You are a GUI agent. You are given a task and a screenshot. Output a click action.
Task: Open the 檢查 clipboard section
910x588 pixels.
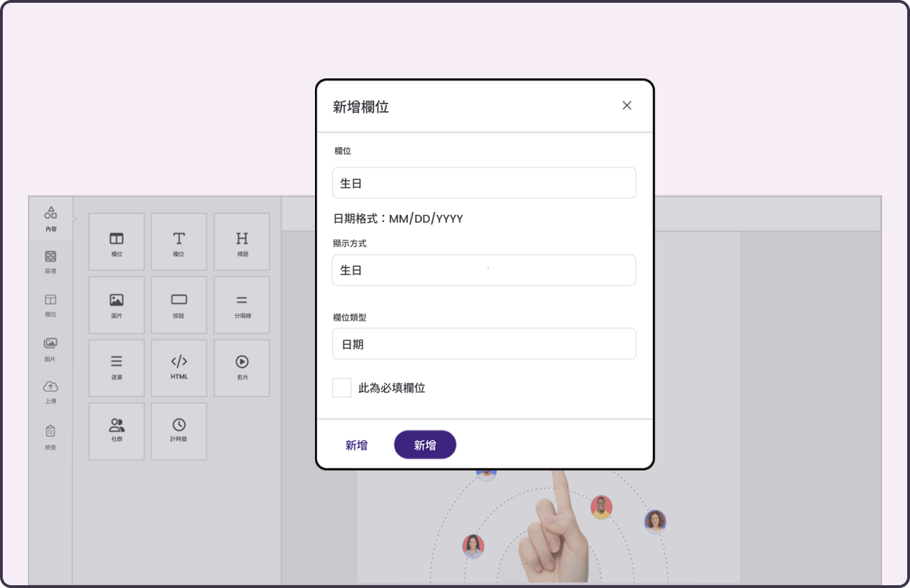50,436
